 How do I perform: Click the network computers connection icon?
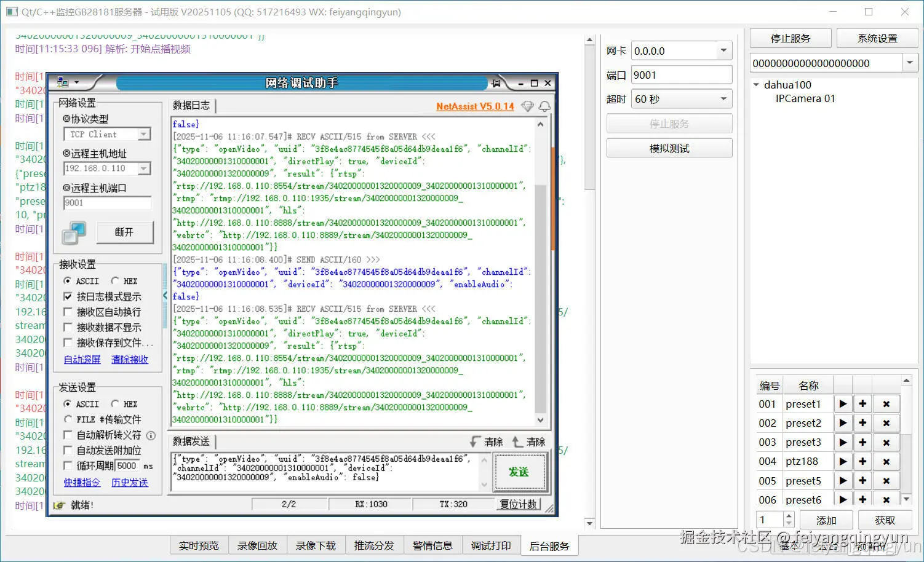pos(74,233)
